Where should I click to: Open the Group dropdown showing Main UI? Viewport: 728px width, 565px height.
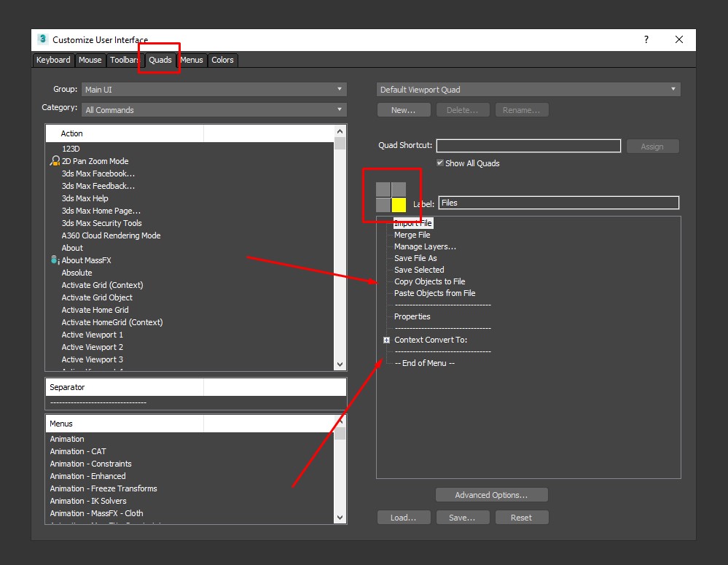point(214,90)
